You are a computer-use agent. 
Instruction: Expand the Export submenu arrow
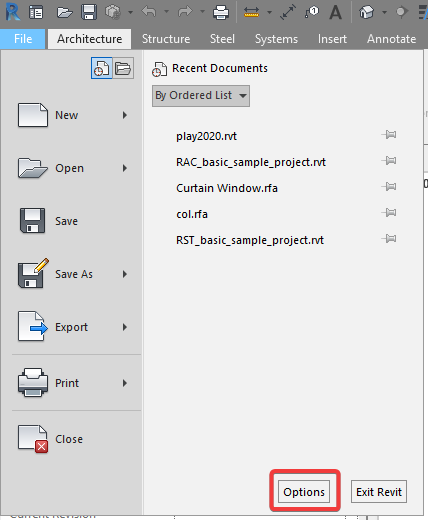(125, 327)
